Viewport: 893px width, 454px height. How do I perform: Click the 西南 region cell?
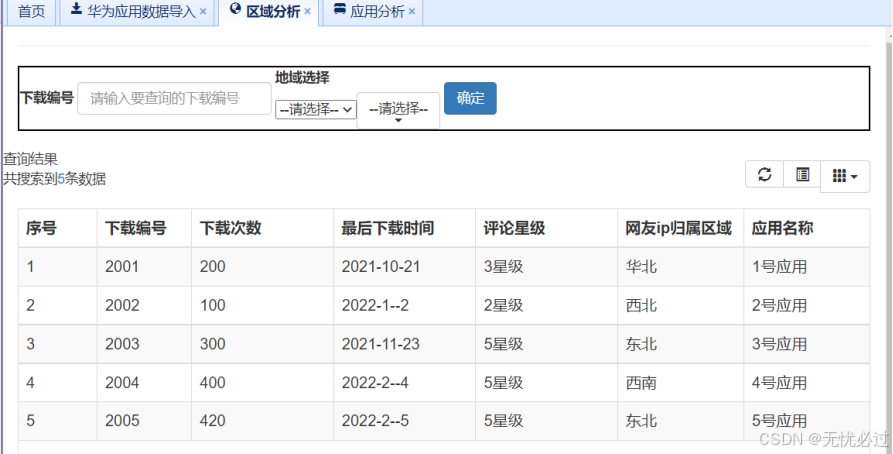pos(681,382)
